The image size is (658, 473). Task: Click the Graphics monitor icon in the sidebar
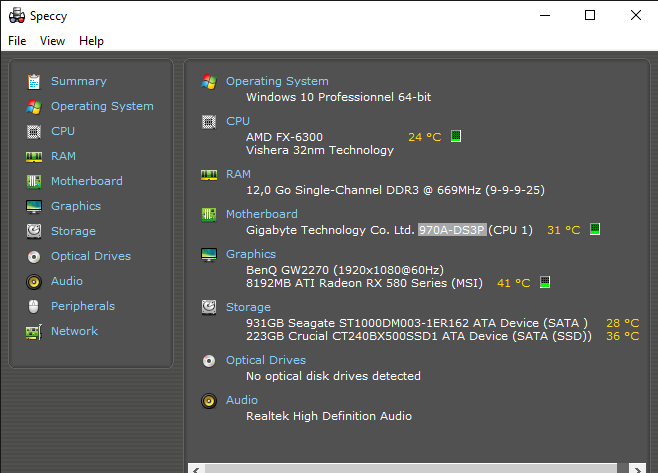pyautogui.click(x=34, y=206)
